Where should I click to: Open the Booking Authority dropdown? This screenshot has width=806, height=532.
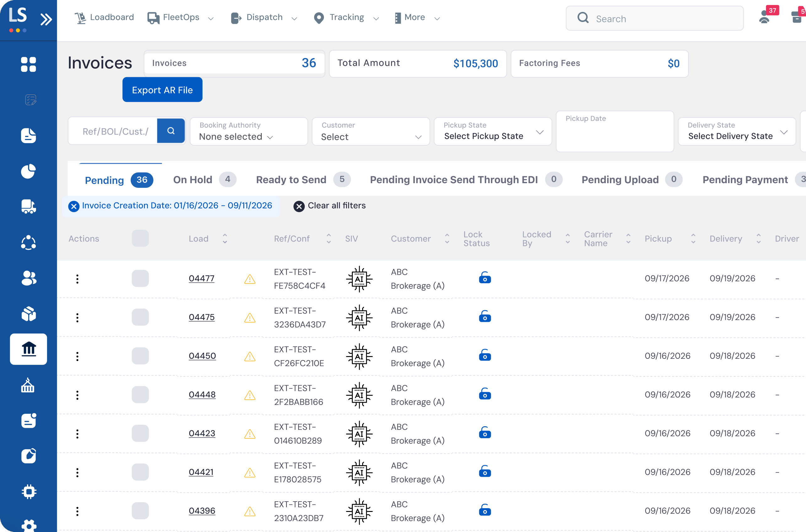249,131
